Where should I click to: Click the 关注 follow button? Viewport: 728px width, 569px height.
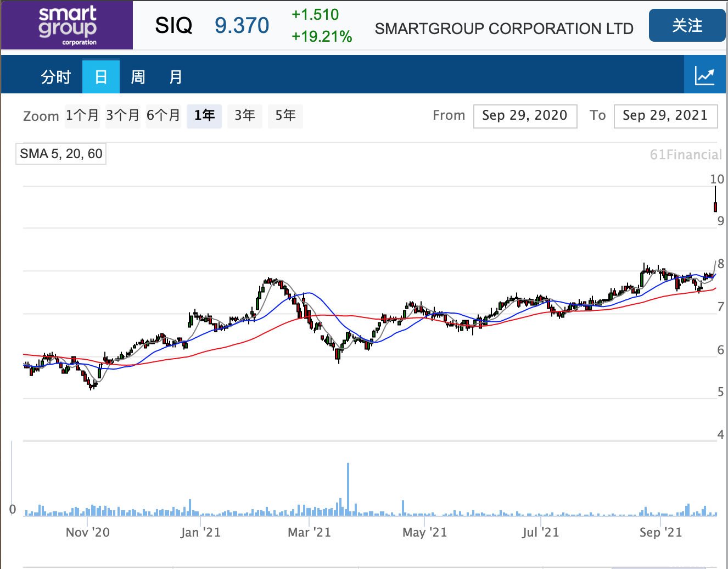tap(687, 25)
